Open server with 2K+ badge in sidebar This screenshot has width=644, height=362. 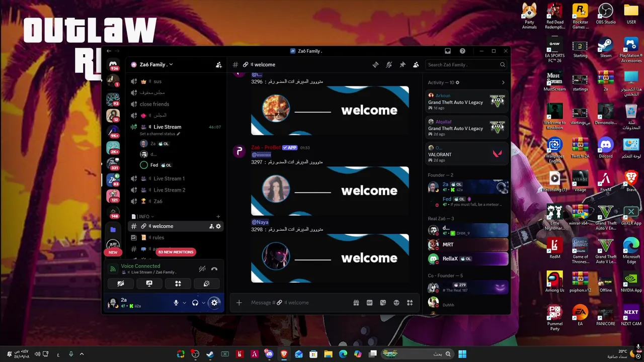point(113,148)
